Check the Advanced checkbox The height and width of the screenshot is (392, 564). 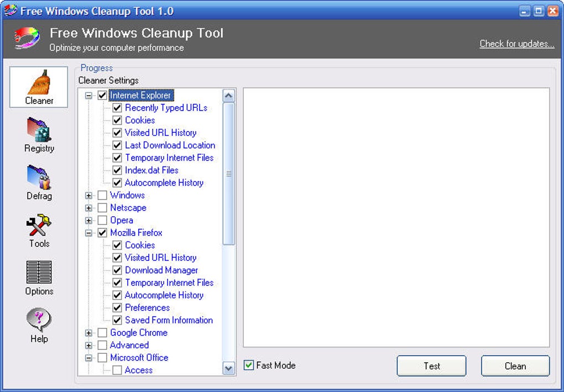point(102,345)
